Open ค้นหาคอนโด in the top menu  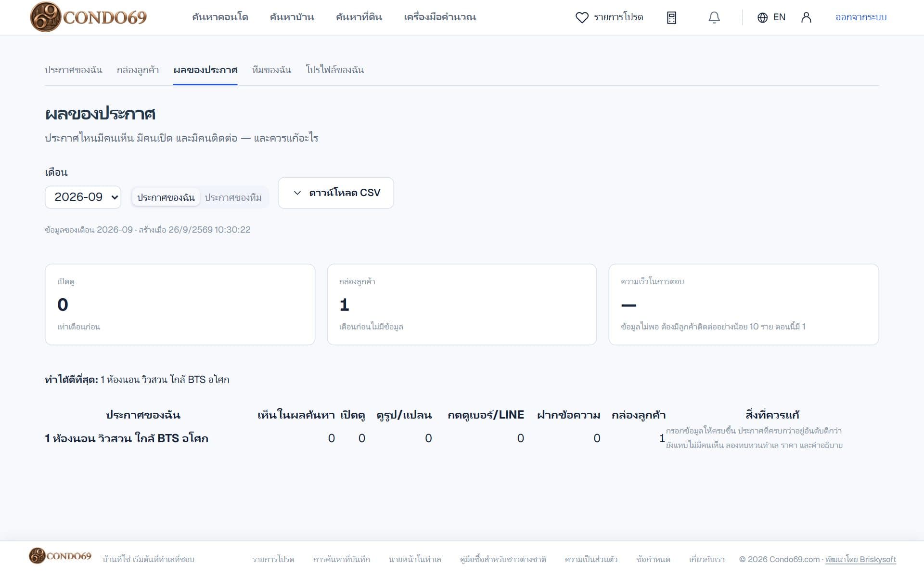[x=220, y=17]
